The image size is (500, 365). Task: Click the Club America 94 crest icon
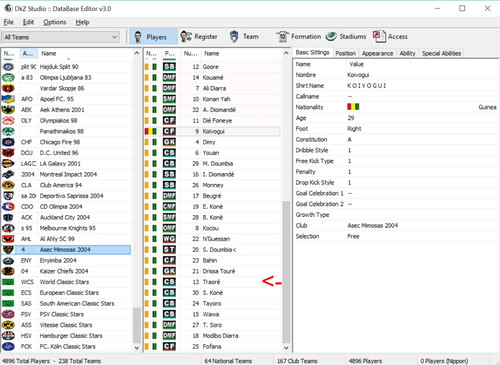8,185
